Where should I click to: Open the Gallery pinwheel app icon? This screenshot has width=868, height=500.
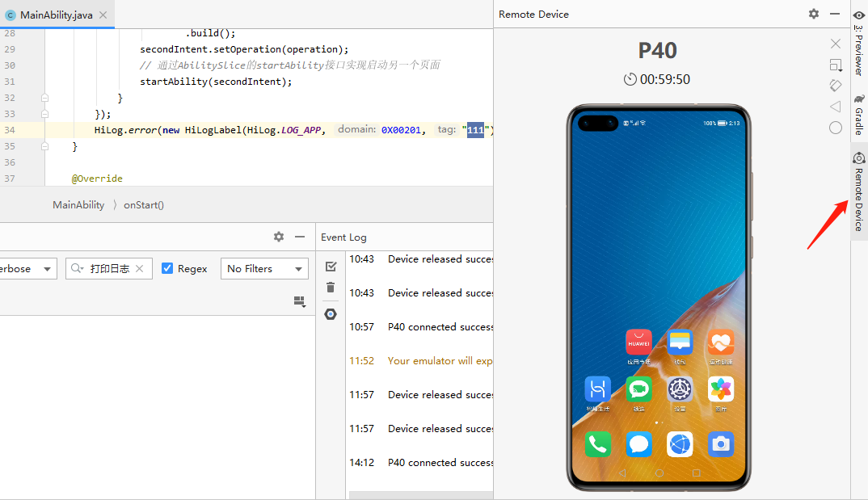click(x=720, y=389)
